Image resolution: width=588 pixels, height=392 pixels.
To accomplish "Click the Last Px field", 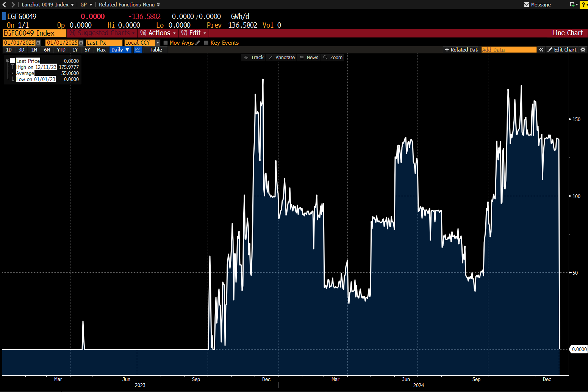I will coord(104,43).
